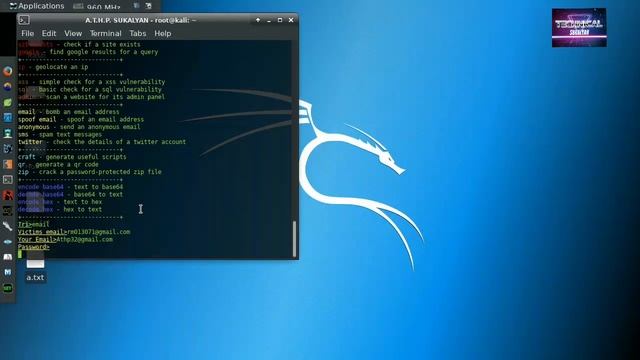Launch the terminal icon in the dock
The height and width of the screenshot is (360, 640).
(7, 180)
